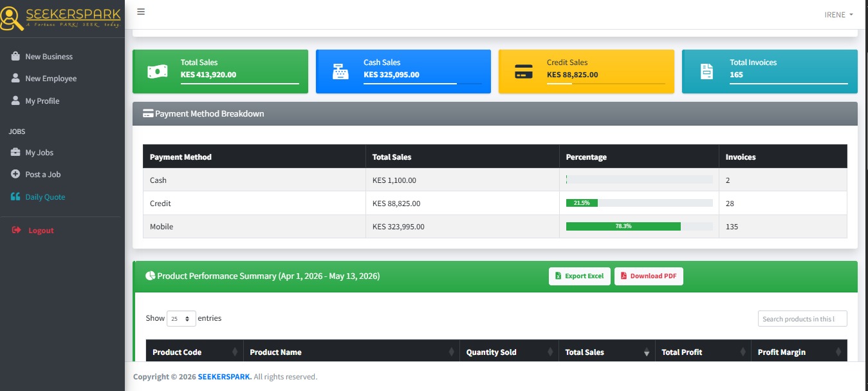Click the Total Sales money bill icon
Screen dimensions: 868x391
click(x=158, y=72)
